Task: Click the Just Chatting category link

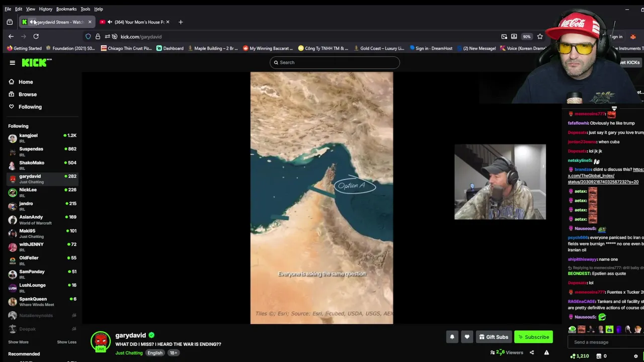Action: [129, 353]
